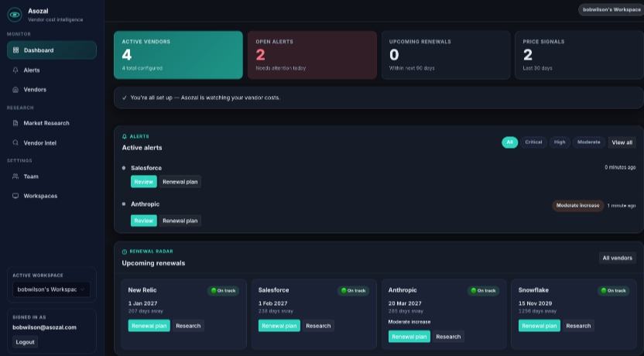Open the Active Vendors stat card

pyautogui.click(x=178, y=55)
